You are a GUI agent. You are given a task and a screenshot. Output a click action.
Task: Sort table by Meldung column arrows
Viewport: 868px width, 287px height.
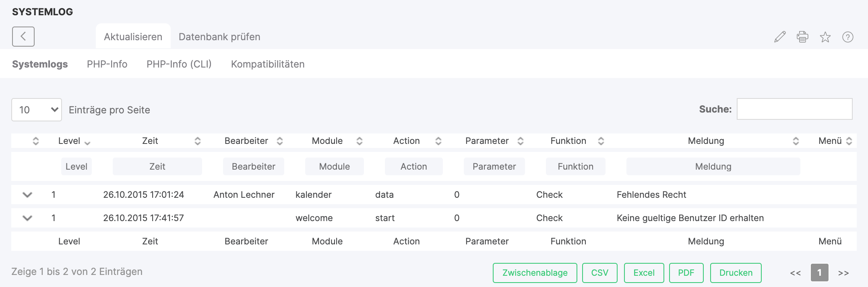(x=796, y=141)
